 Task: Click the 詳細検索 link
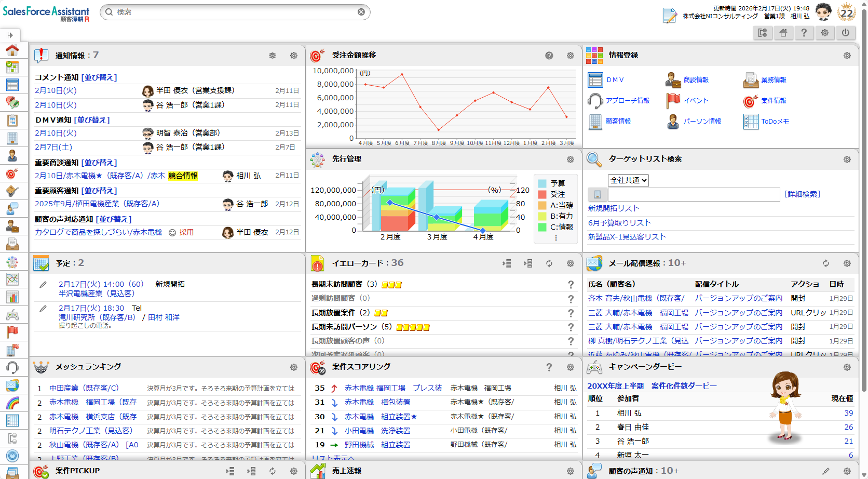click(x=802, y=194)
